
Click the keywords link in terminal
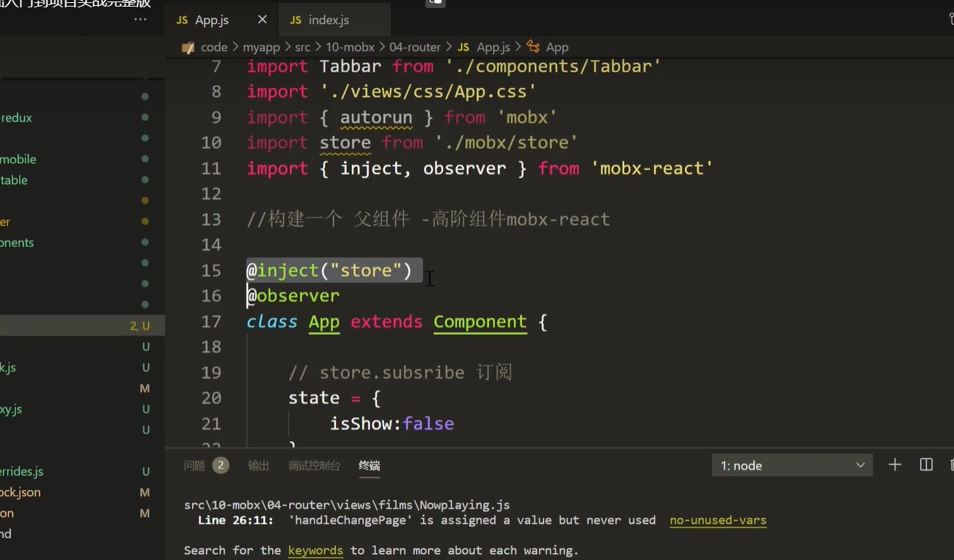[315, 550]
